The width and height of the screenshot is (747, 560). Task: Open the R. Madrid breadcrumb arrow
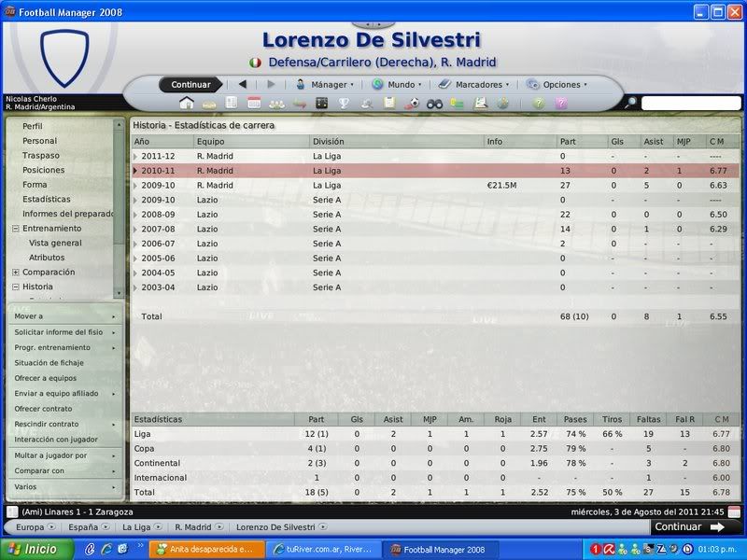click(x=219, y=526)
